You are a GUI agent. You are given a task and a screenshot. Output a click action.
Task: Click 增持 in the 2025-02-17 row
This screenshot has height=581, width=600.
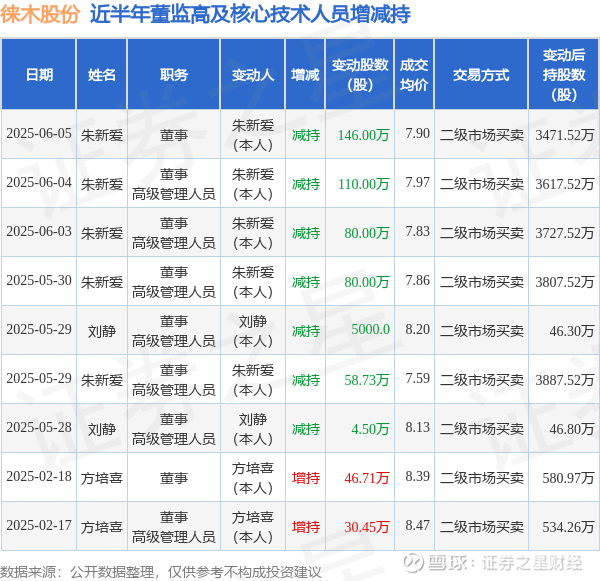pyautogui.click(x=306, y=527)
